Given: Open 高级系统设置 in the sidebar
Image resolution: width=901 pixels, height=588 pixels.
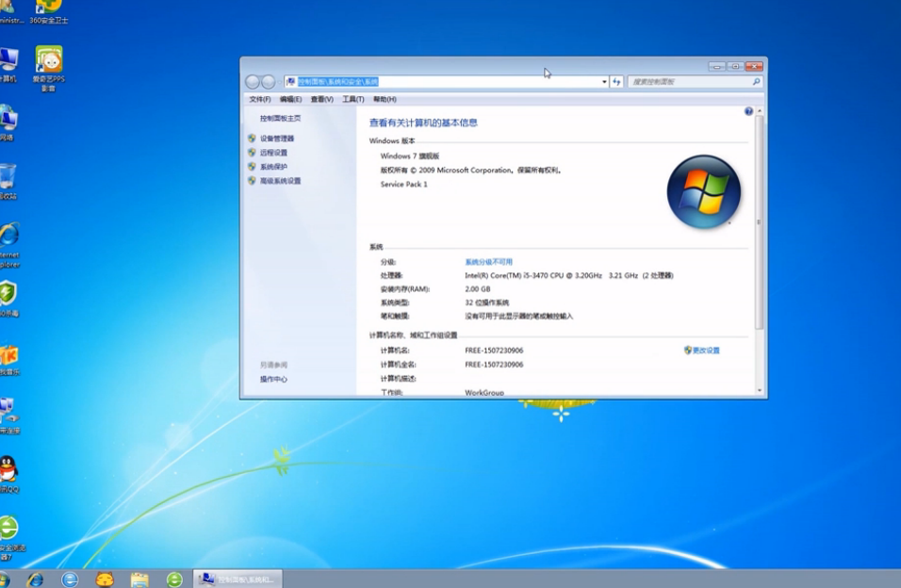Looking at the screenshot, I should coord(280,181).
